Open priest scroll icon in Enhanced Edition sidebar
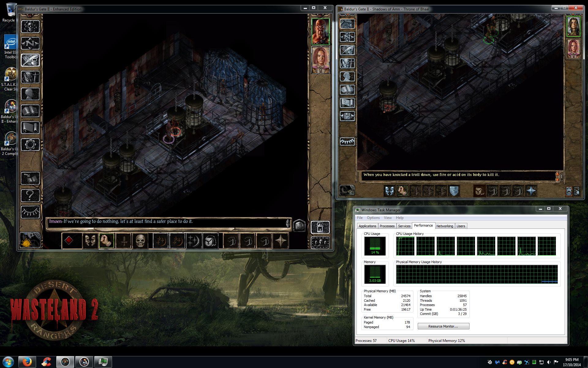Screen dimensions: 588x368 click(x=30, y=128)
